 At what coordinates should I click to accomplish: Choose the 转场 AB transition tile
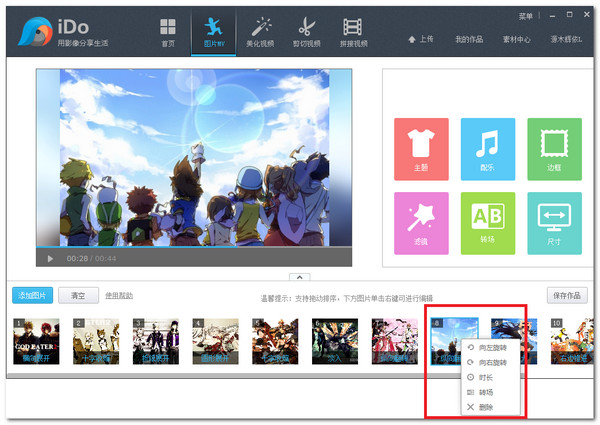[x=488, y=223]
